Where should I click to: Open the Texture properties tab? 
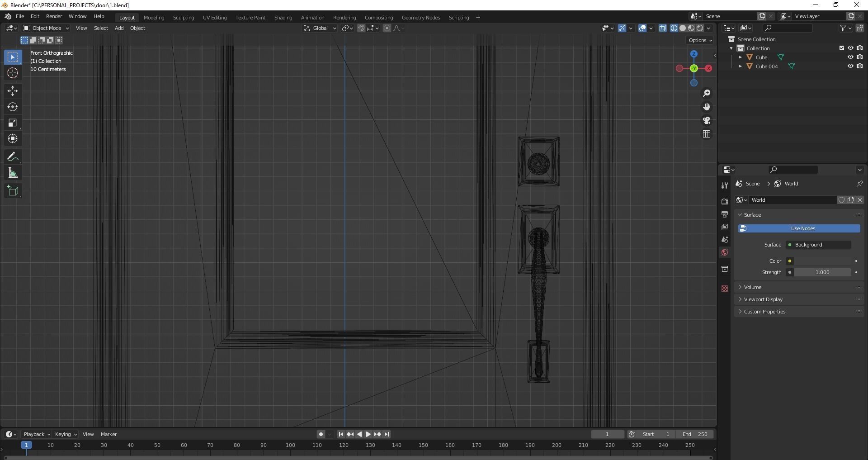[725, 288]
